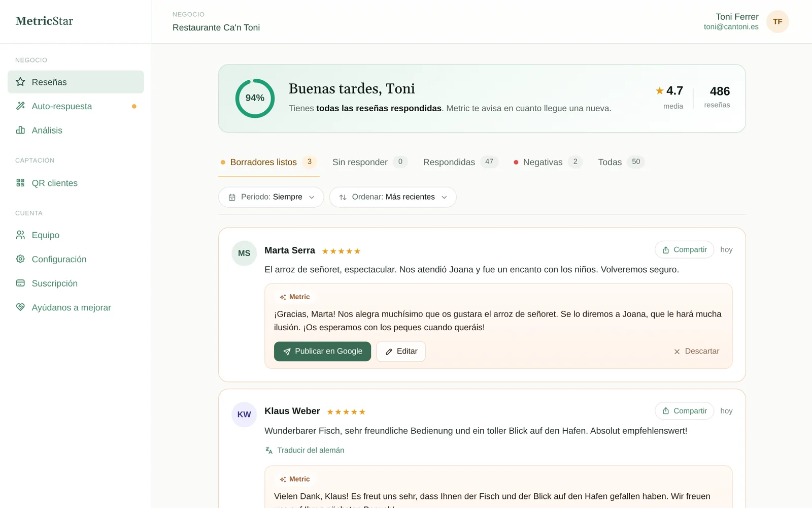Image resolution: width=812 pixels, height=508 pixels.
Task: Click the bar chart Análisis icon
Action: (x=20, y=130)
